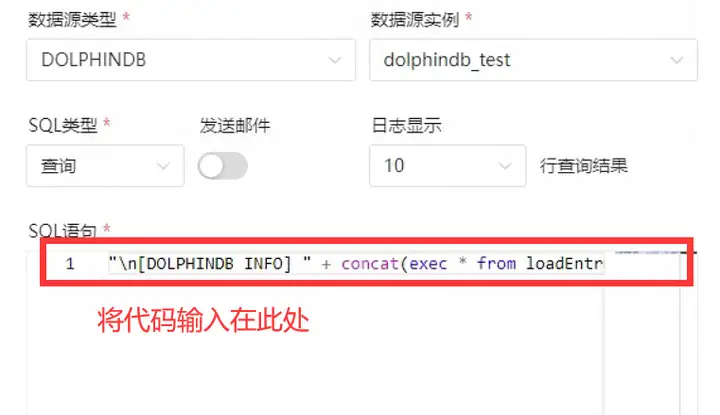720x415 pixels.
Task: Toggle the 发送邮件 switch
Action: (223, 166)
